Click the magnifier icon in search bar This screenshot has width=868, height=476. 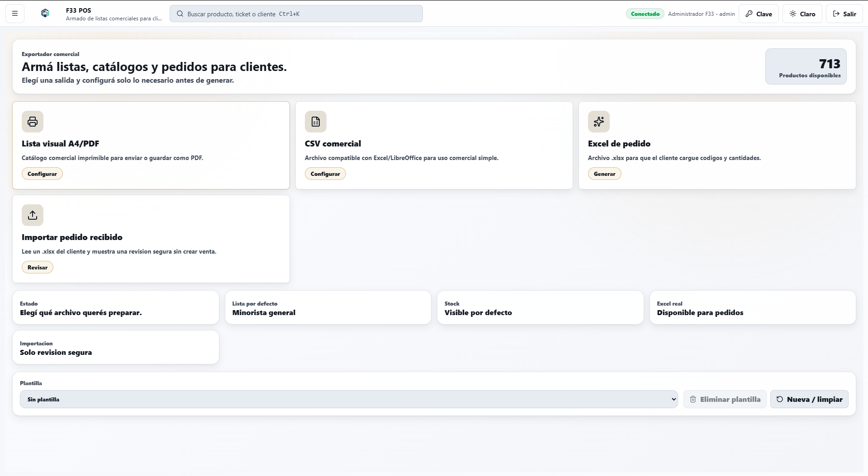[x=180, y=14]
